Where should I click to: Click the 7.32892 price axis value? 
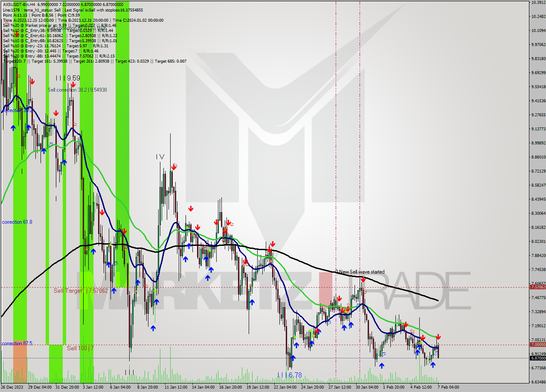(538, 311)
